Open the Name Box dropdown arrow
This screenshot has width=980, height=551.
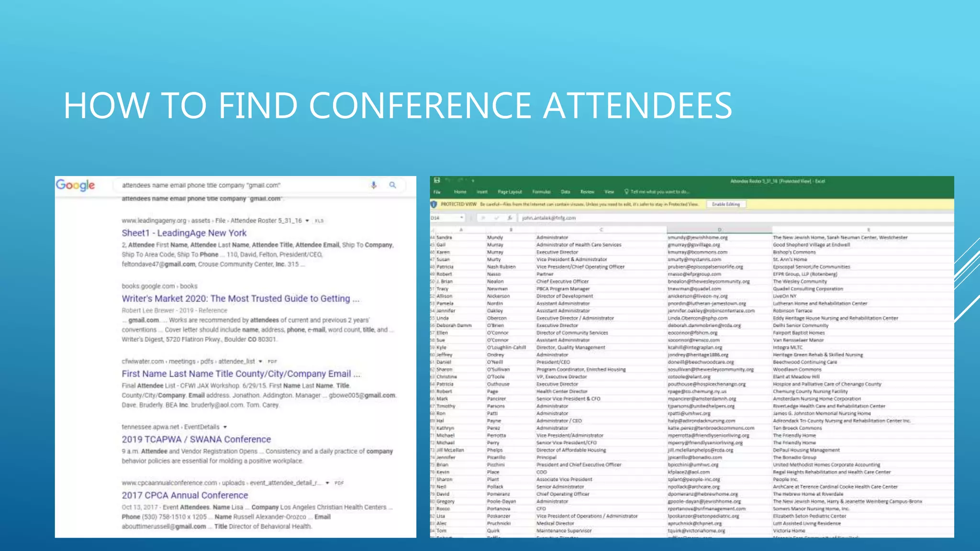click(x=461, y=218)
